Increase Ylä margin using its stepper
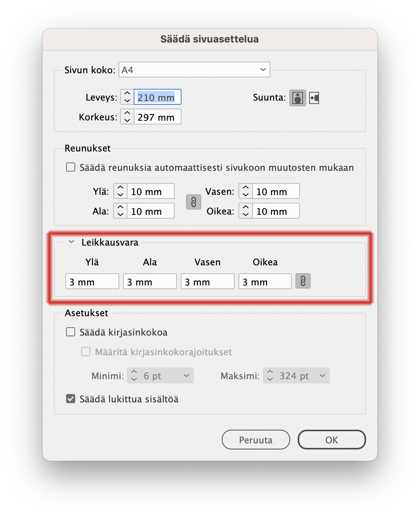 tap(120, 188)
